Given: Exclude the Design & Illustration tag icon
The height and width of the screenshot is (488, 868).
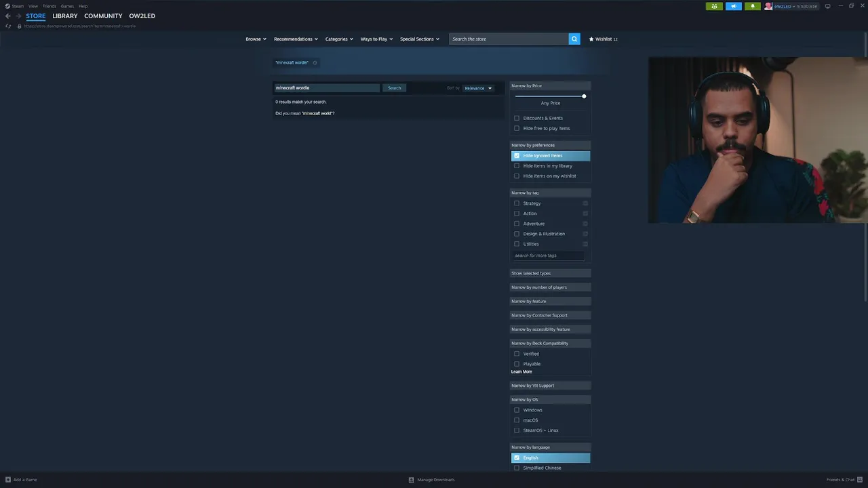Looking at the screenshot, I should pos(585,234).
